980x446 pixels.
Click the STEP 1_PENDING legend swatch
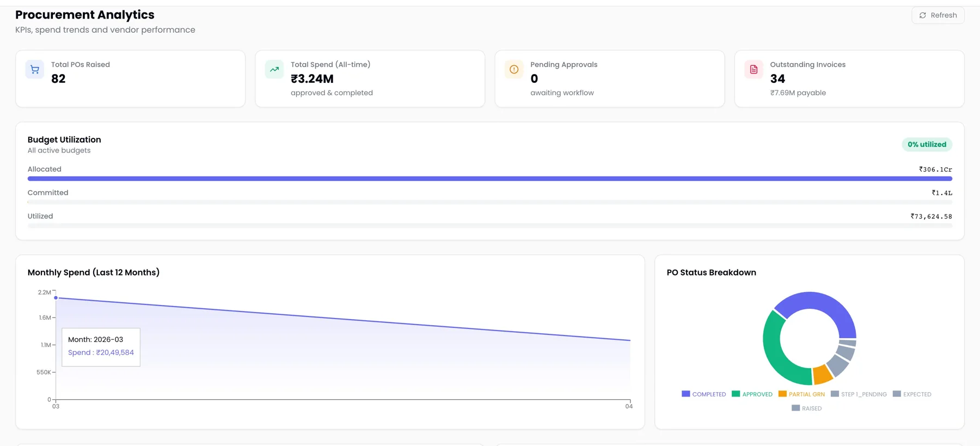835,394
